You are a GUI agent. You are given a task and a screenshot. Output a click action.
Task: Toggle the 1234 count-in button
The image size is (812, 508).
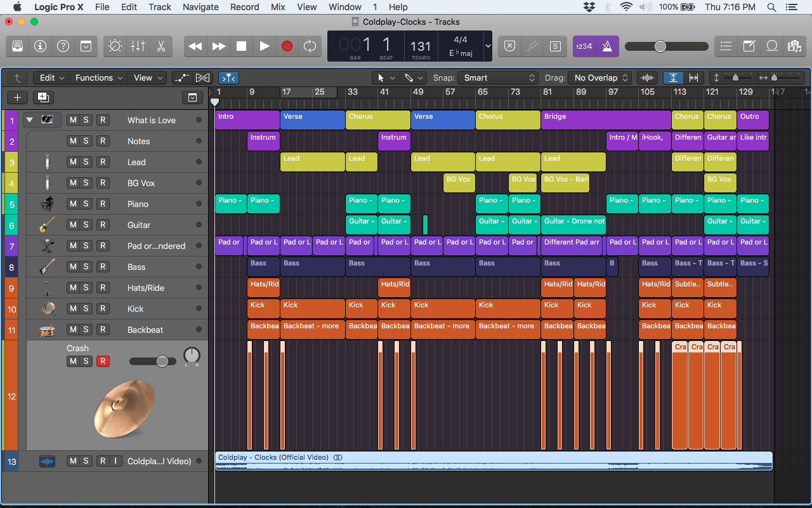click(x=584, y=46)
